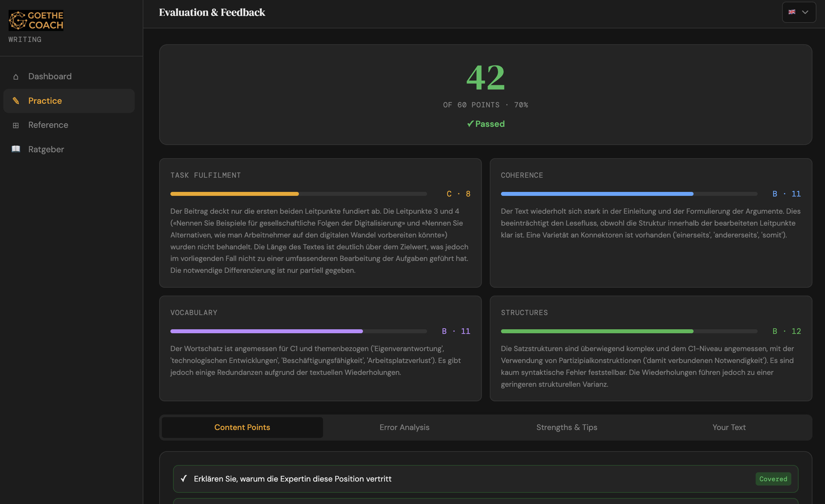Click the Task Fulfilment orange progress bar

tap(234, 194)
